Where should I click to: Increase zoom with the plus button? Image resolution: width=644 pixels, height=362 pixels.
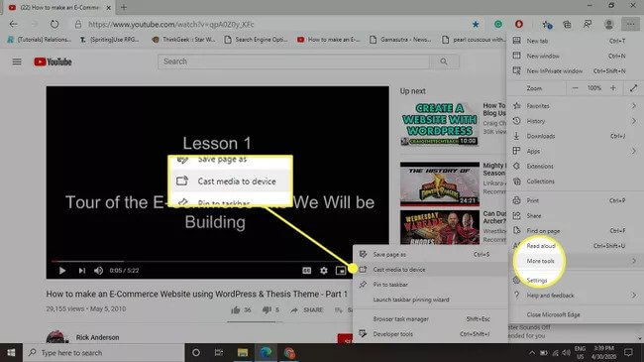[612, 88]
